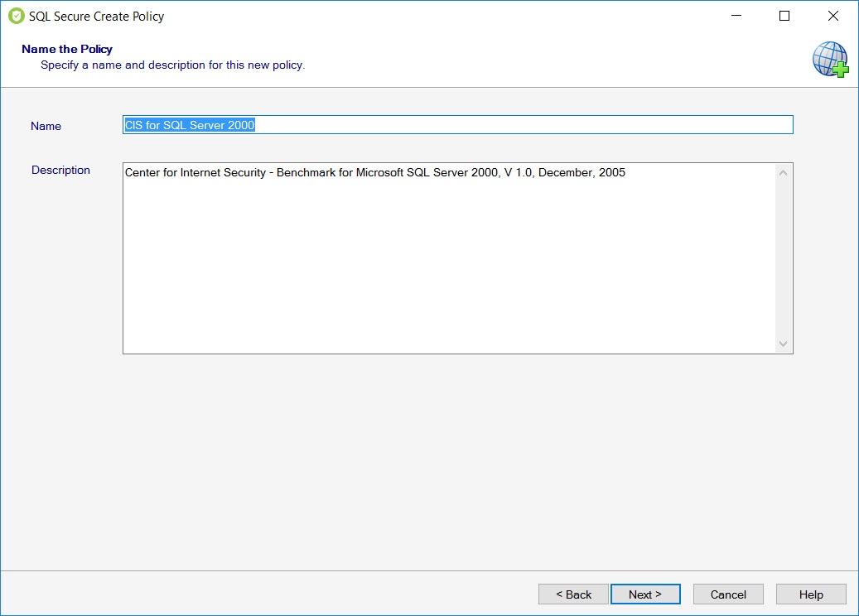The height and width of the screenshot is (616, 859).
Task: Open Help for this wizard
Action: pyautogui.click(x=811, y=594)
